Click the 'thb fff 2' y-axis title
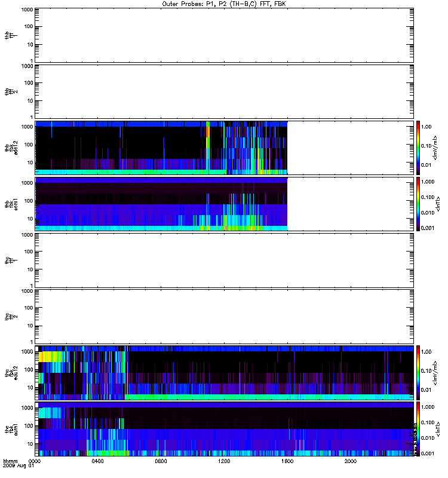This screenshot has height=478, width=448. pos(11,92)
